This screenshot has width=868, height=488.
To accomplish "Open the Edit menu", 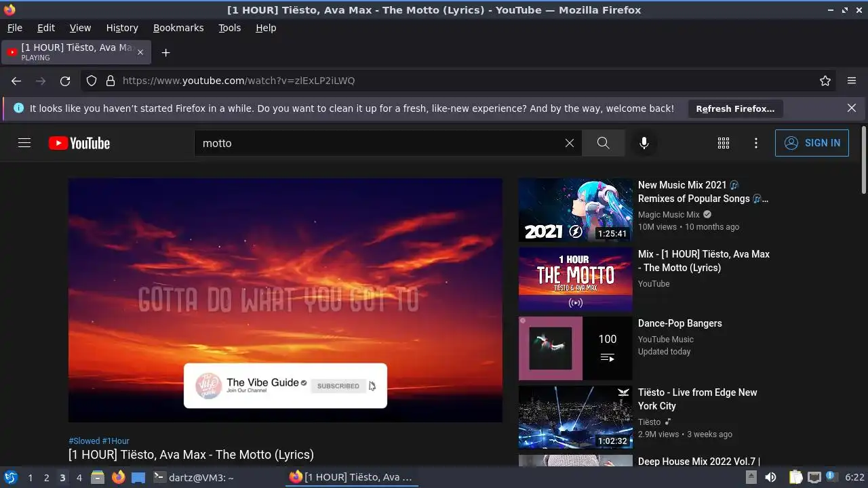I will (46, 28).
